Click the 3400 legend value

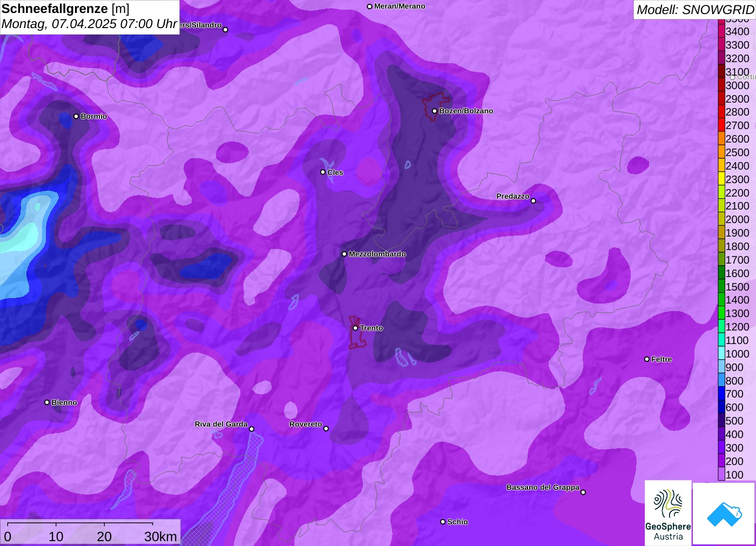[x=737, y=31]
